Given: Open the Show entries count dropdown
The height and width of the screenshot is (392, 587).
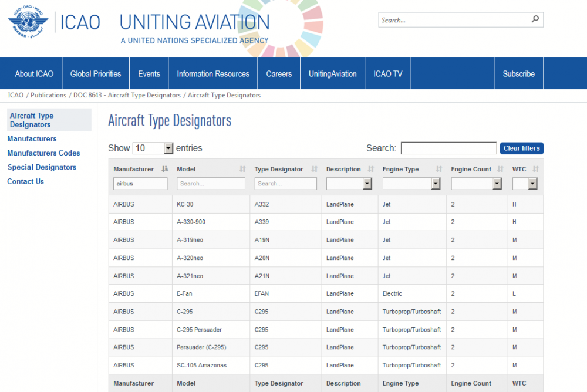Looking at the screenshot, I should (153, 148).
